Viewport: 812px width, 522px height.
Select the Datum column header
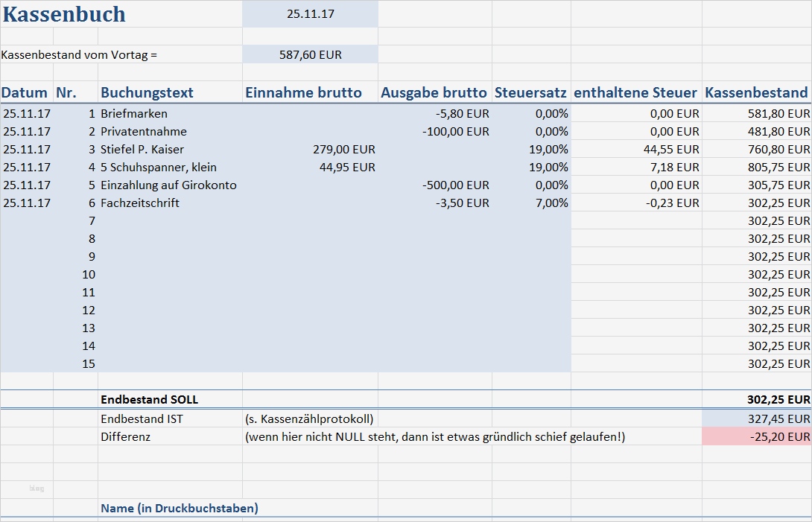(x=25, y=92)
